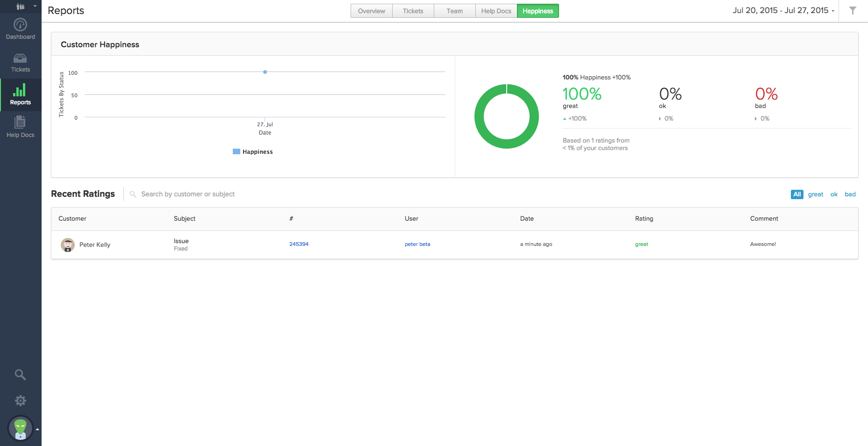Open the Dashboard from the sidebar

20,26
